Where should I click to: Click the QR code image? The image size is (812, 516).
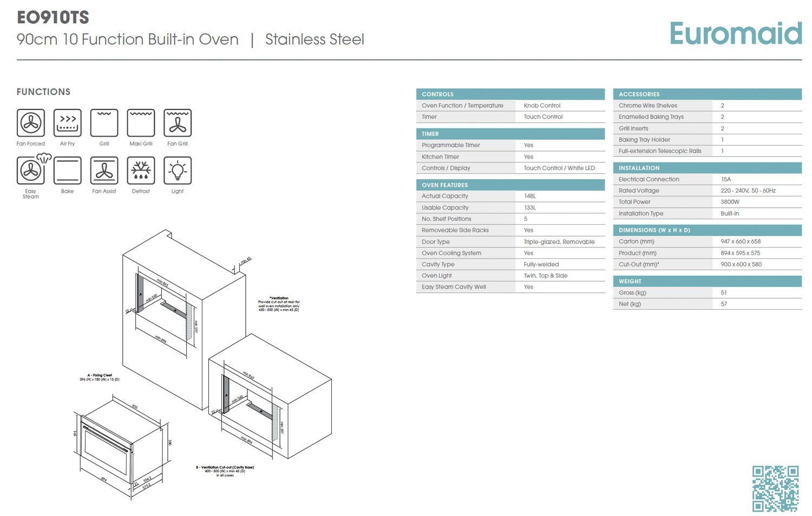[x=775, y=488]
